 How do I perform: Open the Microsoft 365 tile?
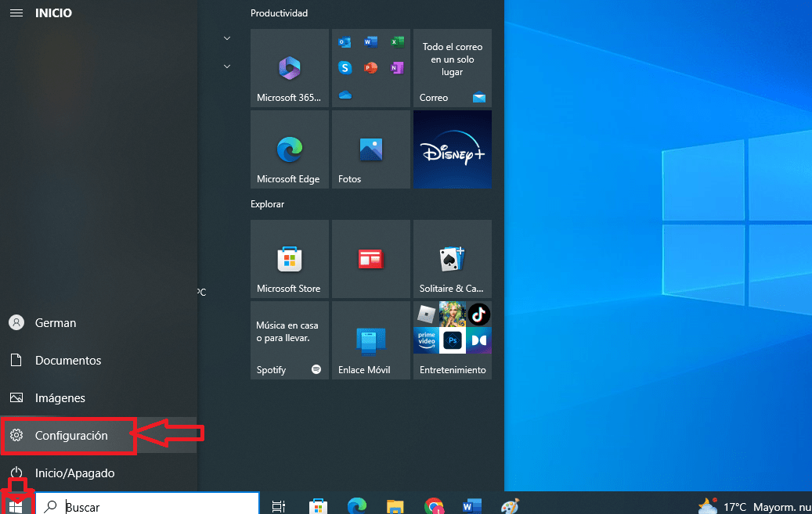coord(290,68)
